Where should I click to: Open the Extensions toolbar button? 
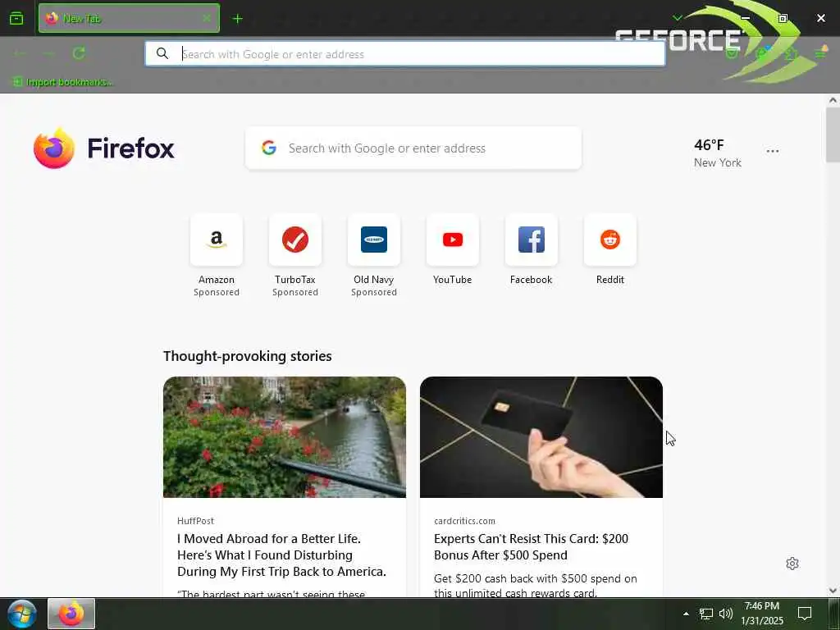[x=792, y=53]
